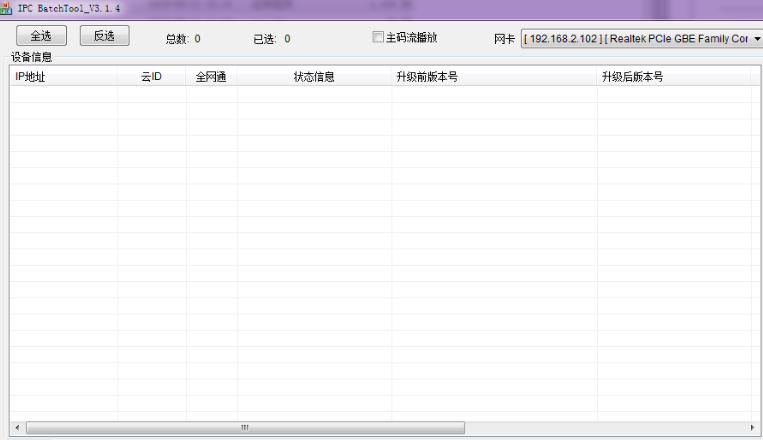This screenshot has width=763, height=440.
Task: Click the 升级前版本号 column header
Action: click(494, 76)
